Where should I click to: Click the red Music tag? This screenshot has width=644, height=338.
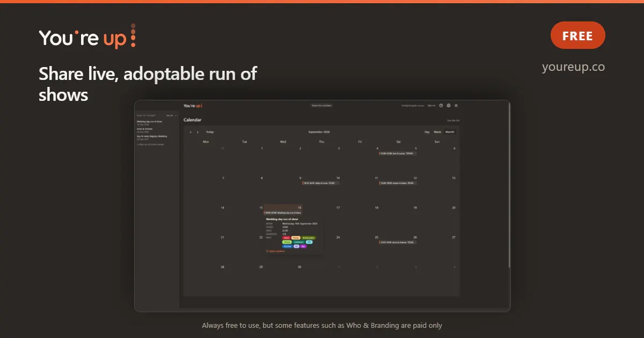pos(287,238)
